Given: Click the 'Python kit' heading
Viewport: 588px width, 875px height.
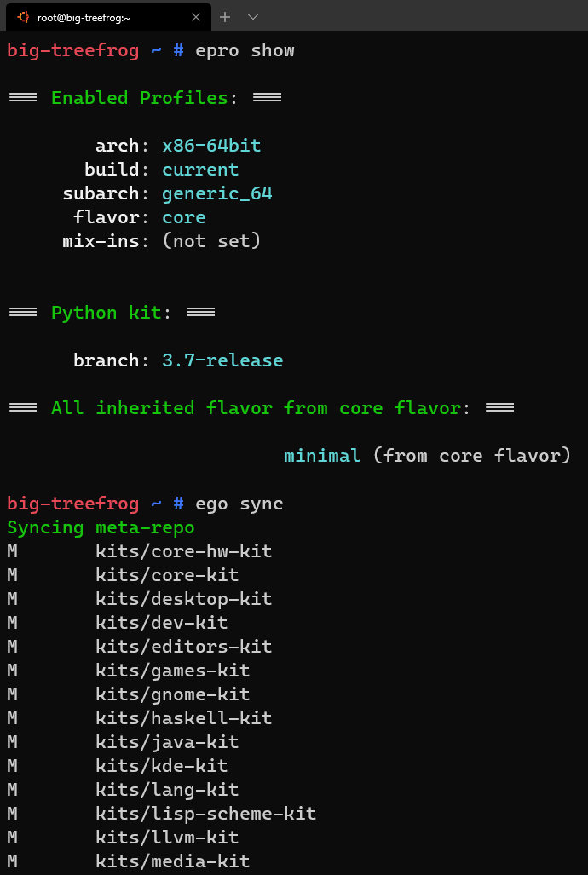Looking at the screenshot, I should coord(106,313).
